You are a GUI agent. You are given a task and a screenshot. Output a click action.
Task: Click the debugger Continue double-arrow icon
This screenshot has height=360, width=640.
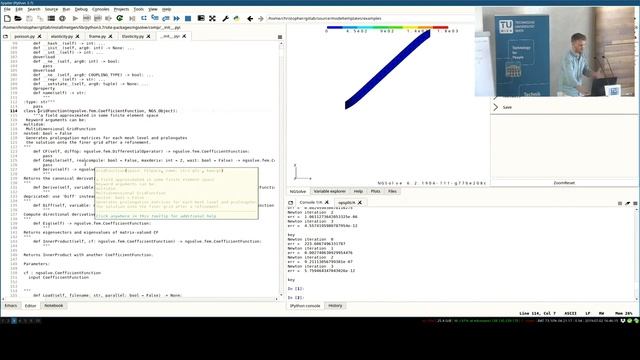[177, 18]
